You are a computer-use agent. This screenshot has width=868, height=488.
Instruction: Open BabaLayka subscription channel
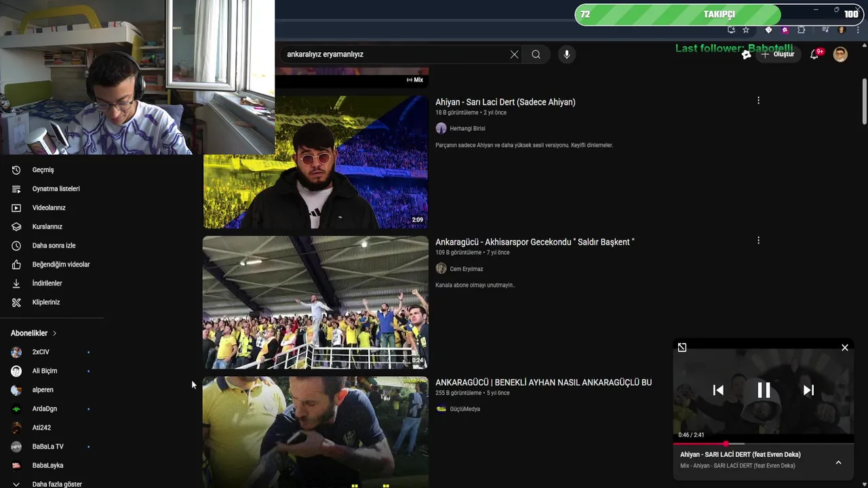click(47, 466)
